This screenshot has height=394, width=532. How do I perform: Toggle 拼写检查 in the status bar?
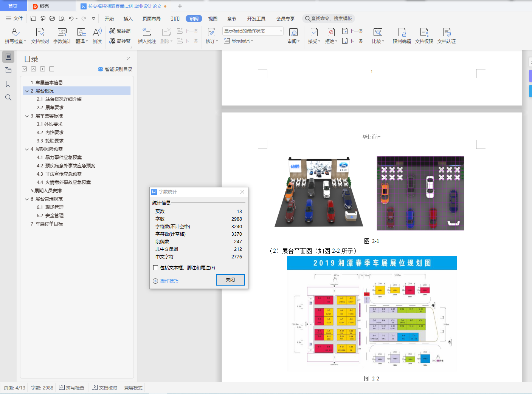pos(72,388)
